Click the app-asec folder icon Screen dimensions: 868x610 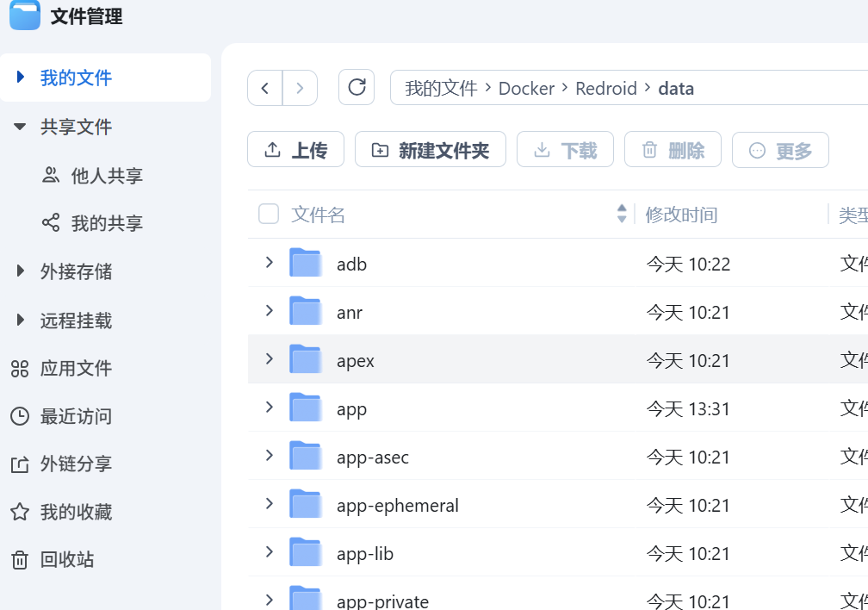click(306, 456)
